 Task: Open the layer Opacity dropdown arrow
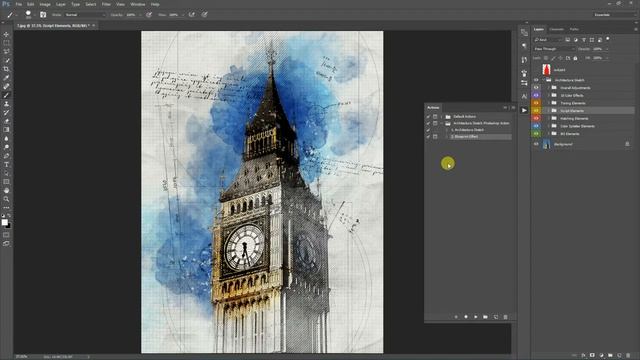click(x=607, y=49)
